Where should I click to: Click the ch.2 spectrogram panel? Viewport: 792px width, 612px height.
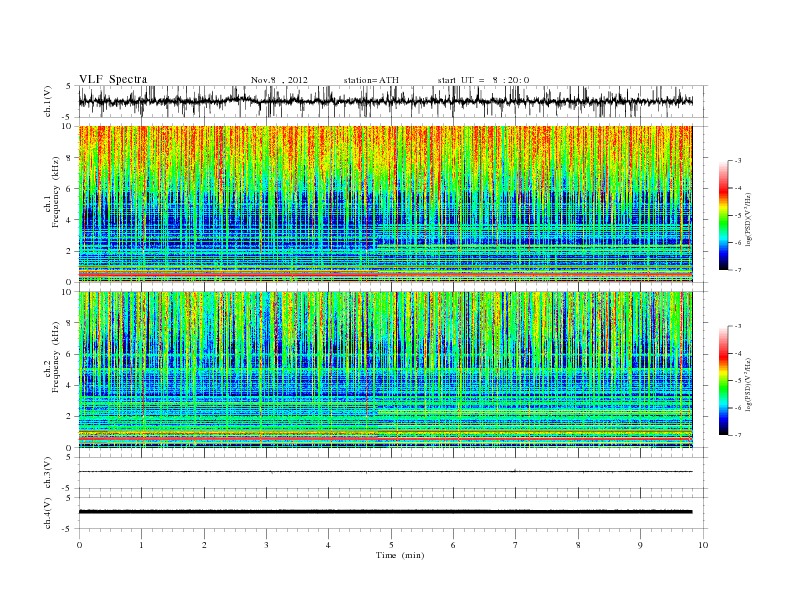(385, 370)
